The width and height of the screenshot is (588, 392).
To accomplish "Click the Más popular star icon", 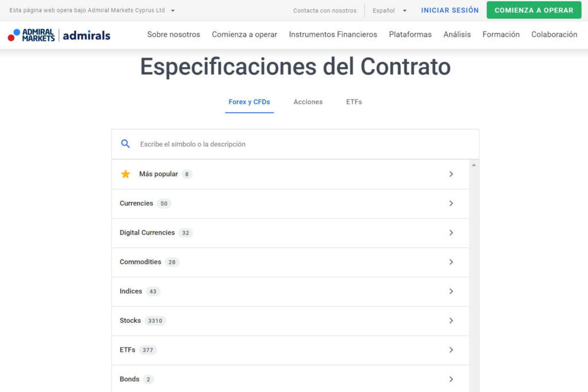I will click(x=125, y=174).
